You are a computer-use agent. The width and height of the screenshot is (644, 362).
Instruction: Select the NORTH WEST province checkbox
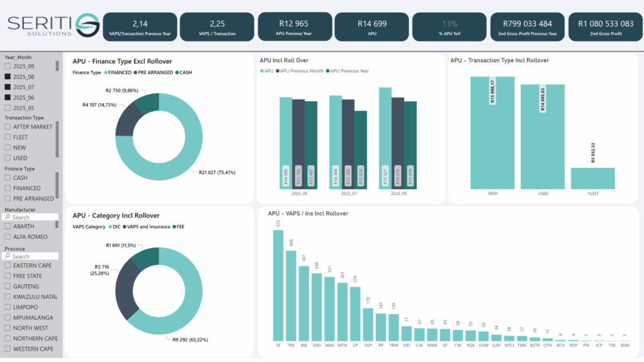pyautogui.click(x=8, y=328)
